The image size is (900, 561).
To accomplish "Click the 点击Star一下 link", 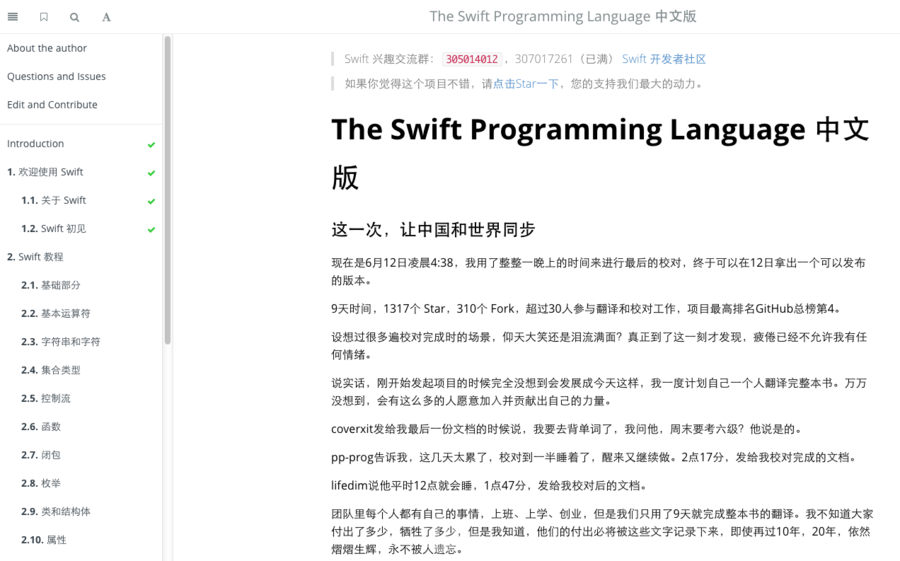I will click(x=526, y=84).
